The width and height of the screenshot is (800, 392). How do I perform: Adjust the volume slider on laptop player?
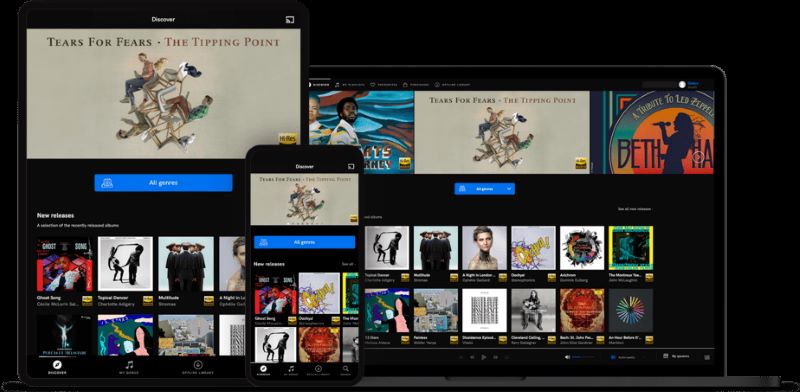[x=584, y=357]
